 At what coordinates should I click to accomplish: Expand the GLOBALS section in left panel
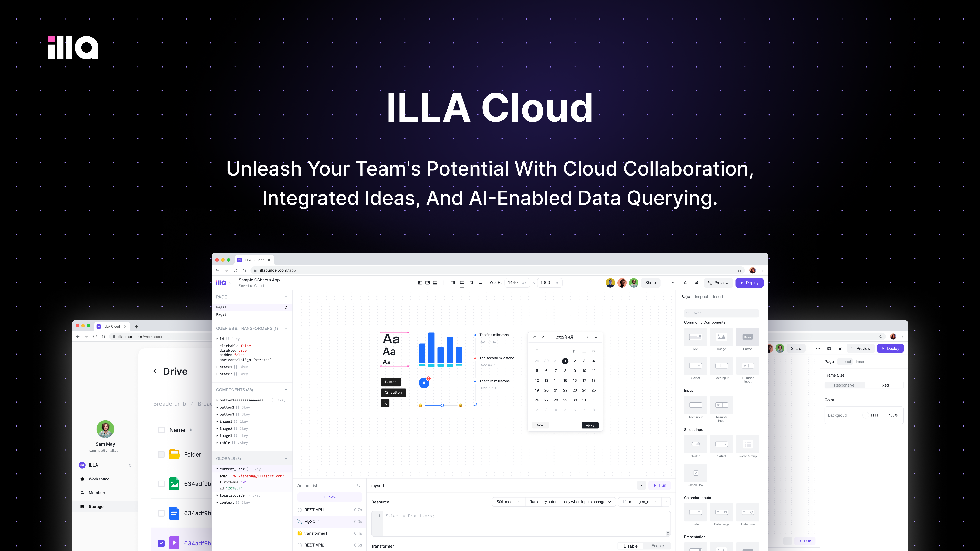coord(286,458)
